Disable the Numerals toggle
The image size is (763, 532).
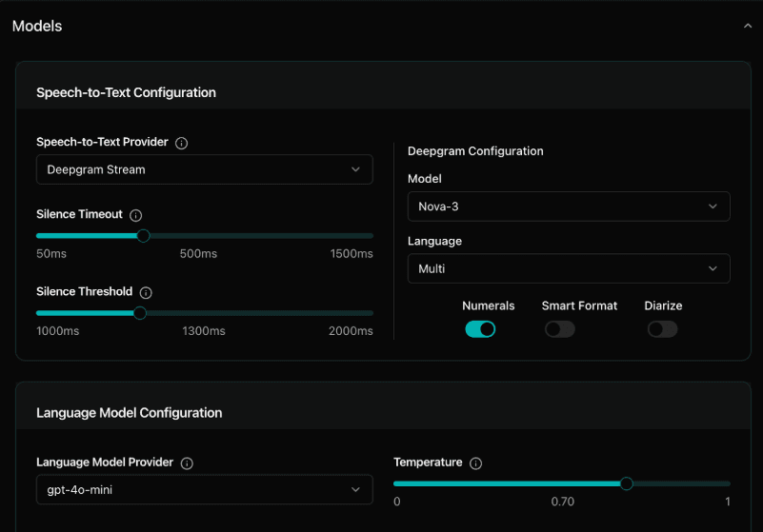[480, 329]
